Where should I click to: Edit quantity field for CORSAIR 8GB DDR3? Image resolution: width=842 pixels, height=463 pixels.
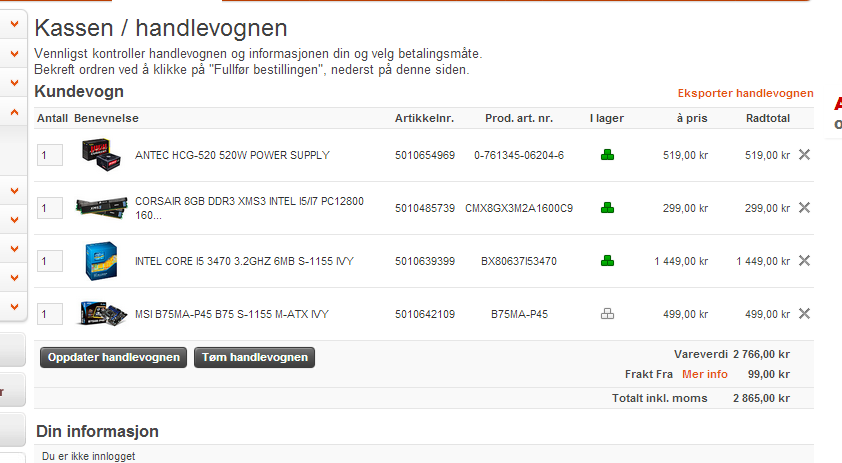pyautogui.click(x=50, y=208)
